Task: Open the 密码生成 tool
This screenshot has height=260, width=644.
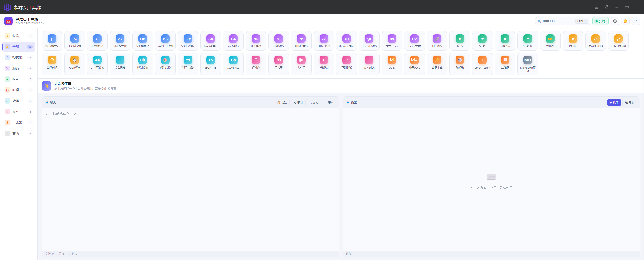Action: click(437, 64)
